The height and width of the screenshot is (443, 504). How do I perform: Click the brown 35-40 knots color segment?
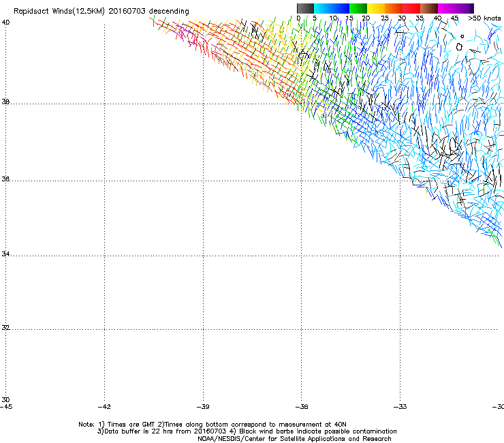coord(429,8)
